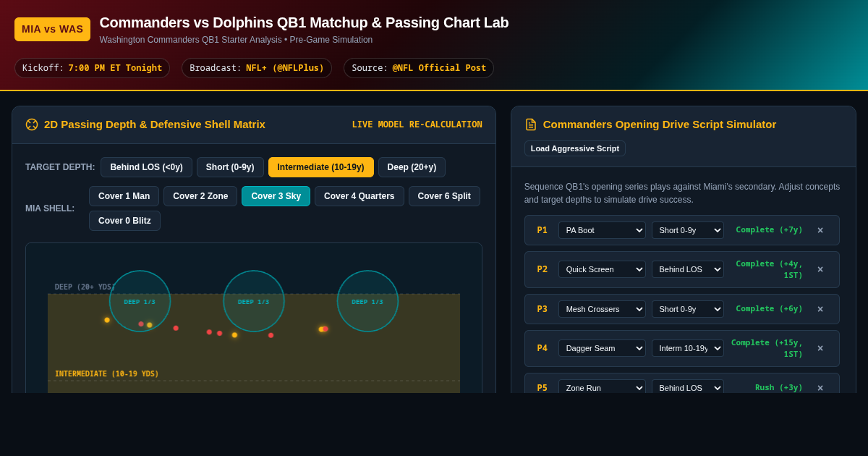Open P4 Interm 10-19y depth dropdown

click(688, 348)
